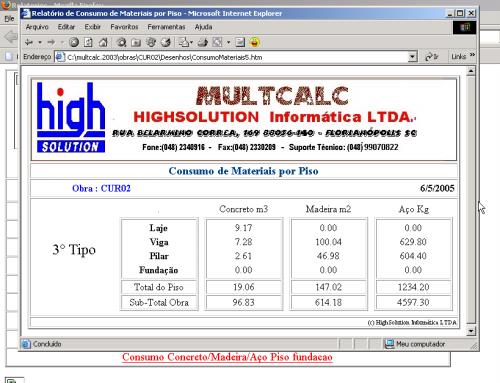Click the Links toolbar label
500x383 pixels.
(459, 57)
